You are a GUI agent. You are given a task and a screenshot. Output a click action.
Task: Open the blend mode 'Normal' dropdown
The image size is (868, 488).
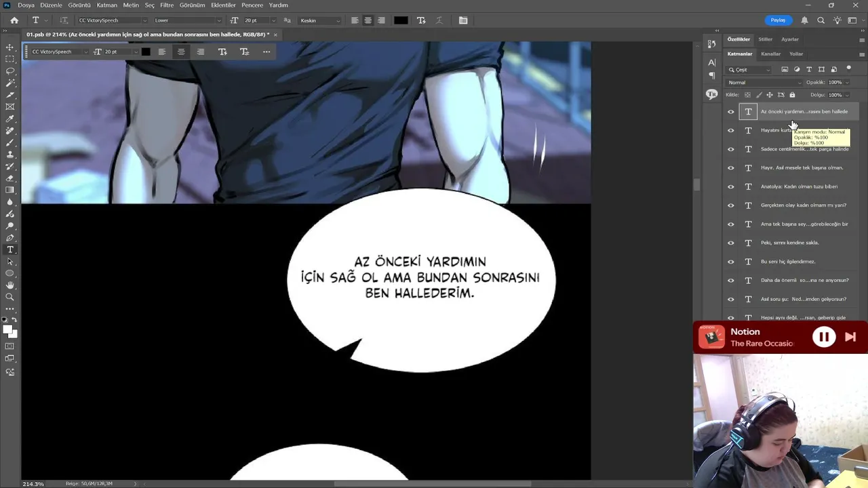click(x=764, y=83)
